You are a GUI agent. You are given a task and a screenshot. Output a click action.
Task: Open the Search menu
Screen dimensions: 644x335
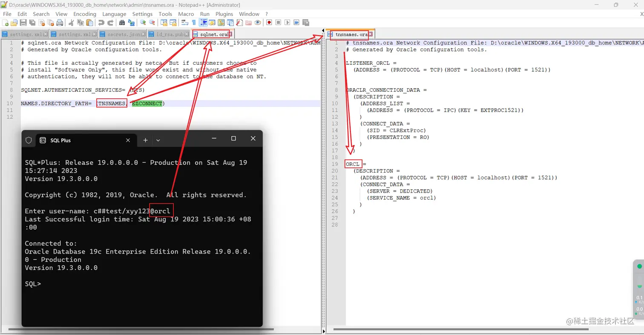pos(41,14)
